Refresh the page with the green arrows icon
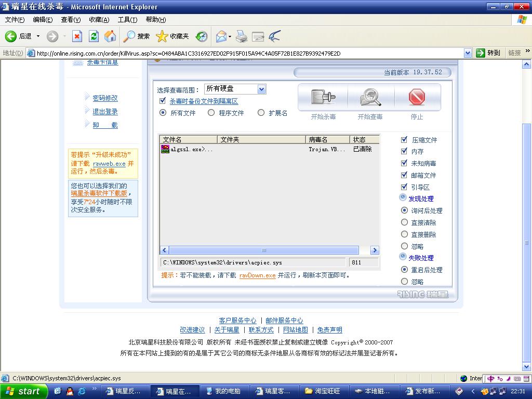Image resolution: width=532 pixels, height=399 pixels. click(94, 36)
